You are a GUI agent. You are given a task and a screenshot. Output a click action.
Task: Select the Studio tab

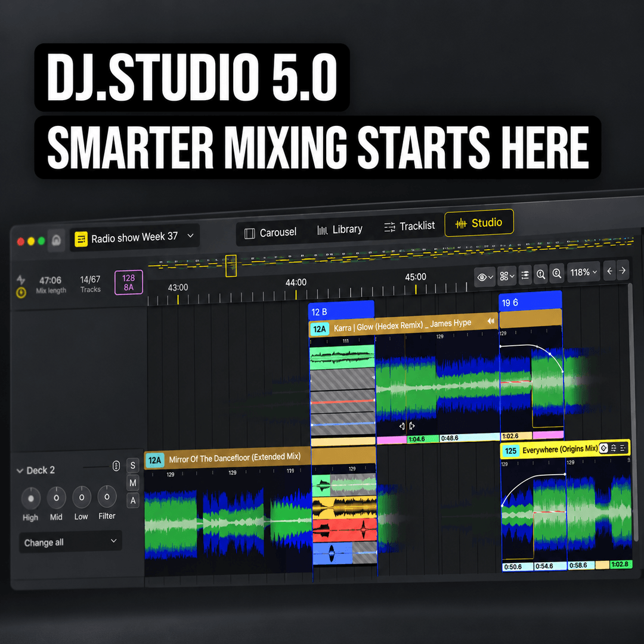tap(479, 223)
